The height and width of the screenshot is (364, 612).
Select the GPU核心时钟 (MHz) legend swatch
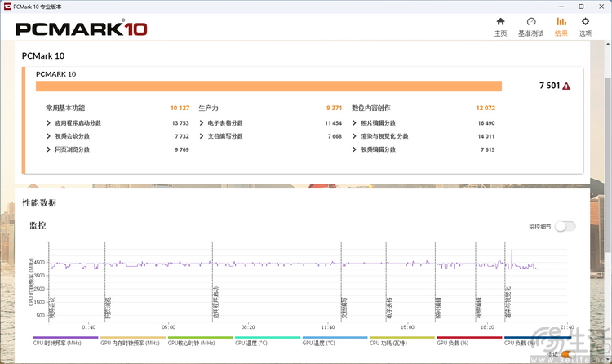(x=200, y=337)
